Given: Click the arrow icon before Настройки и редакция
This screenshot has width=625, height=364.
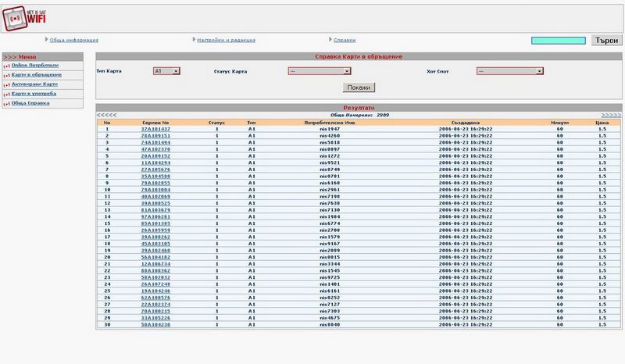Looking at the screenshot, I should (193, 40).
